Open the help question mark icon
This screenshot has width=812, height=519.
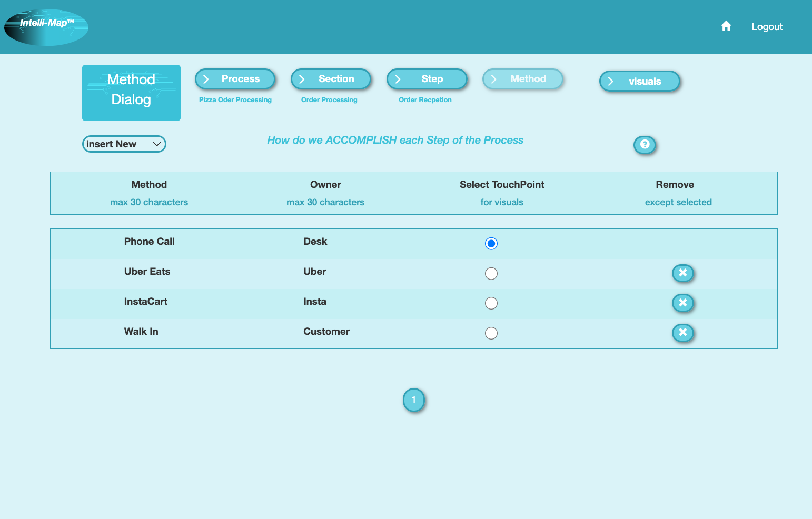tap(645, 145)
